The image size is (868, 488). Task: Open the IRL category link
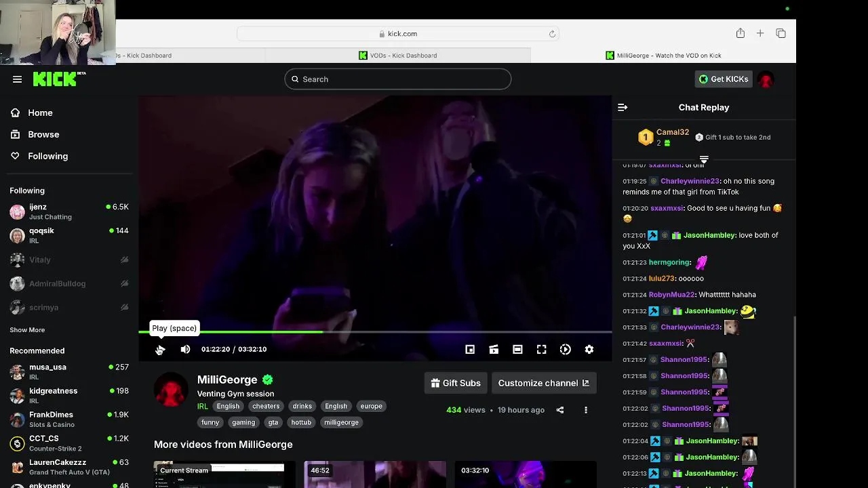click(x=203, y=406)
